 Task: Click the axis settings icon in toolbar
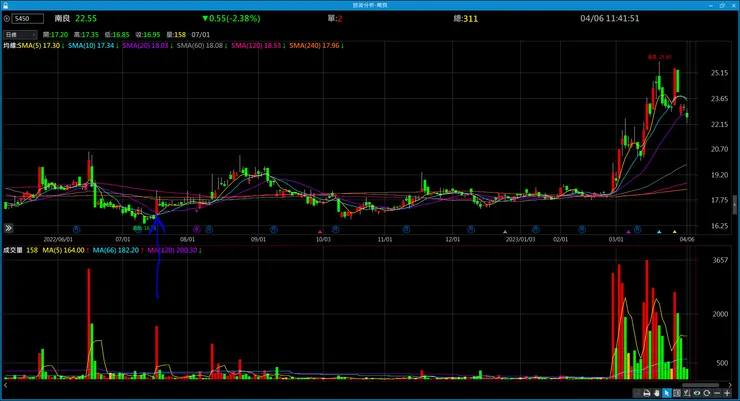pos(687,393)
